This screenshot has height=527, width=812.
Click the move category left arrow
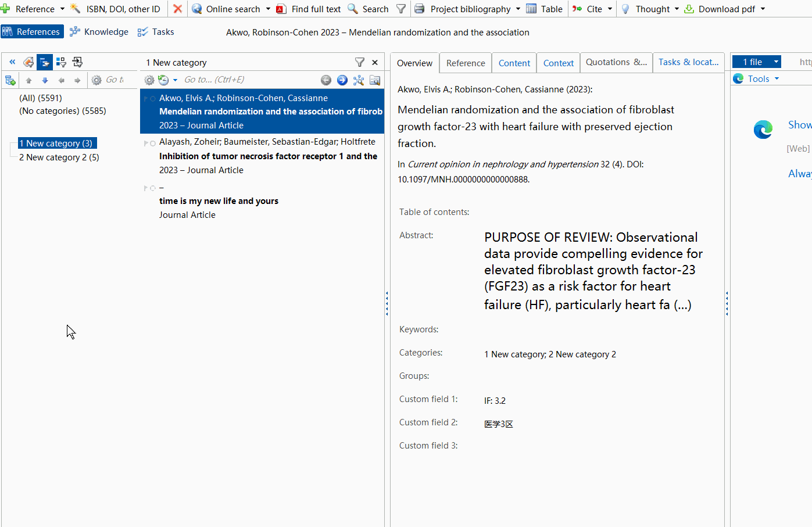61,80
